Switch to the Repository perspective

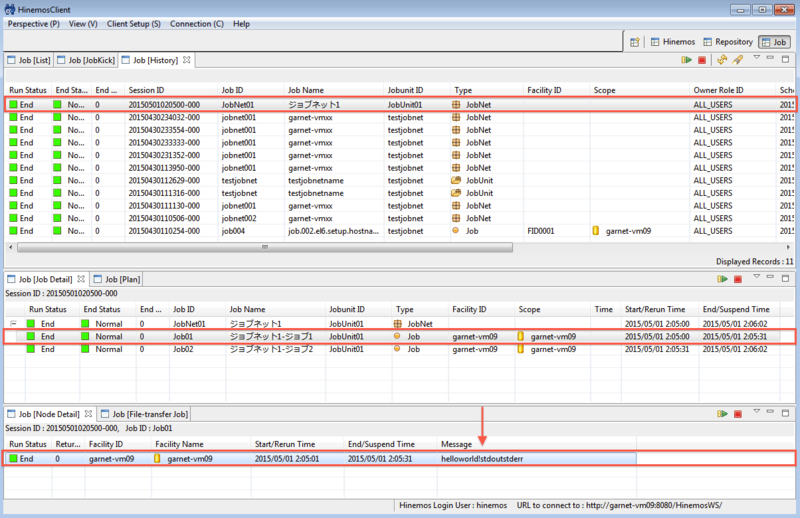click(728, 42)
